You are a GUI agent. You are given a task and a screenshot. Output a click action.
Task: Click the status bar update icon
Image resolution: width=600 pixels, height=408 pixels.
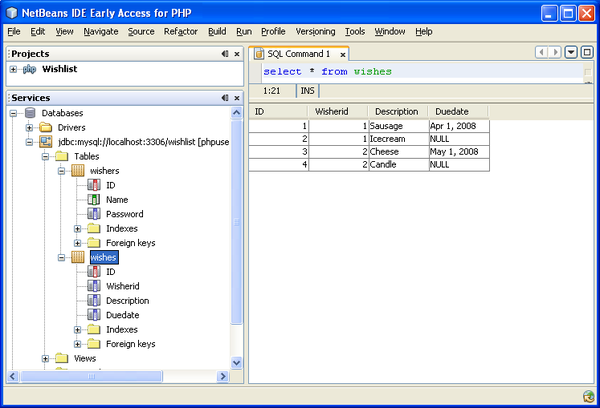point(589,397)
